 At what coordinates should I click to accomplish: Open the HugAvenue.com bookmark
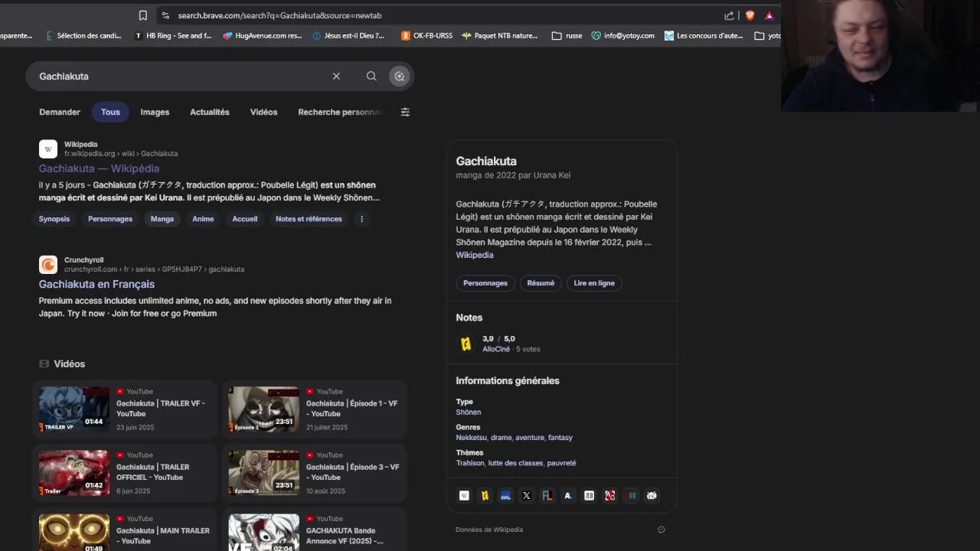pos(263,35)
